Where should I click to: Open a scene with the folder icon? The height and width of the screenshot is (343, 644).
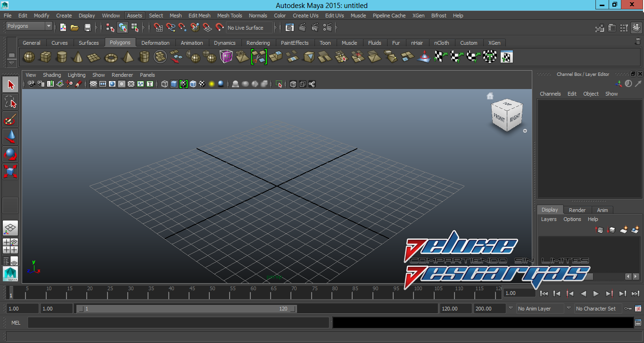74,28
